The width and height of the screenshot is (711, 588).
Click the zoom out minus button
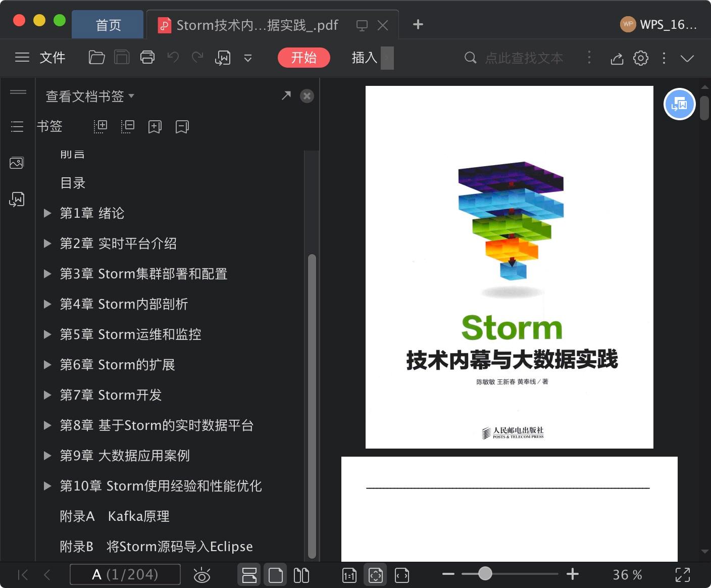(x=448, y=574)
